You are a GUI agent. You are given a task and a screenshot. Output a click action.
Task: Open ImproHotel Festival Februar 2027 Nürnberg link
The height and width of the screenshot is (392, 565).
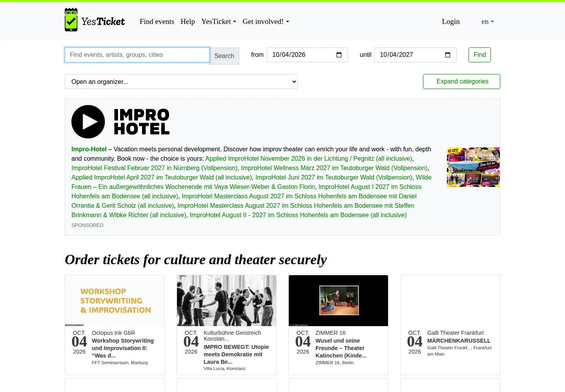click(155, 168)
